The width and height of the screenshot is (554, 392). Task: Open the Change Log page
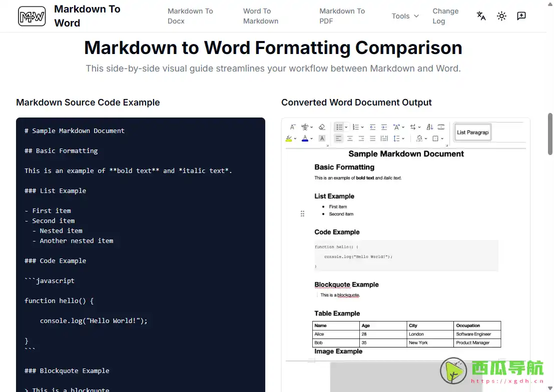click(x=445, y=16)
